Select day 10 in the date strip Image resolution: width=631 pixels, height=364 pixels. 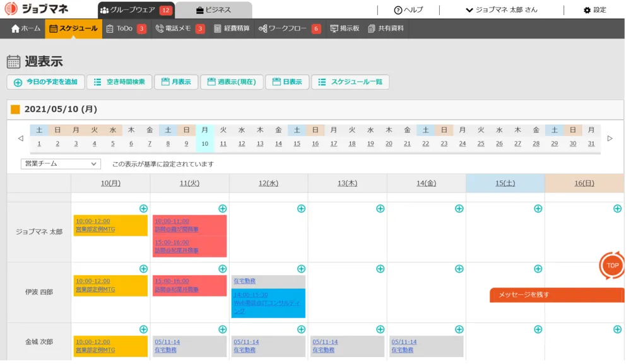pos(205,144)
